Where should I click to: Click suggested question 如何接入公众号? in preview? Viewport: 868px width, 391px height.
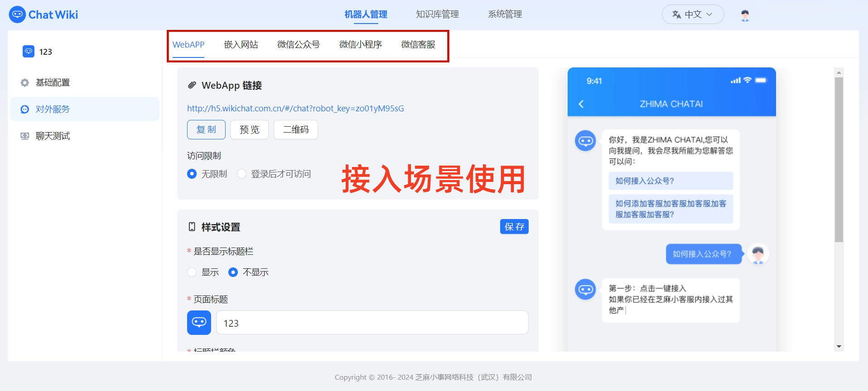[670, 181]
